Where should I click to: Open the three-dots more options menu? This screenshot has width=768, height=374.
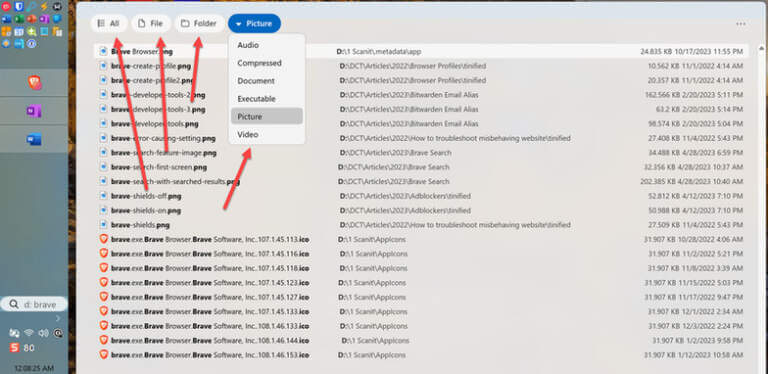pyautogui.click(x=741, y=23)
